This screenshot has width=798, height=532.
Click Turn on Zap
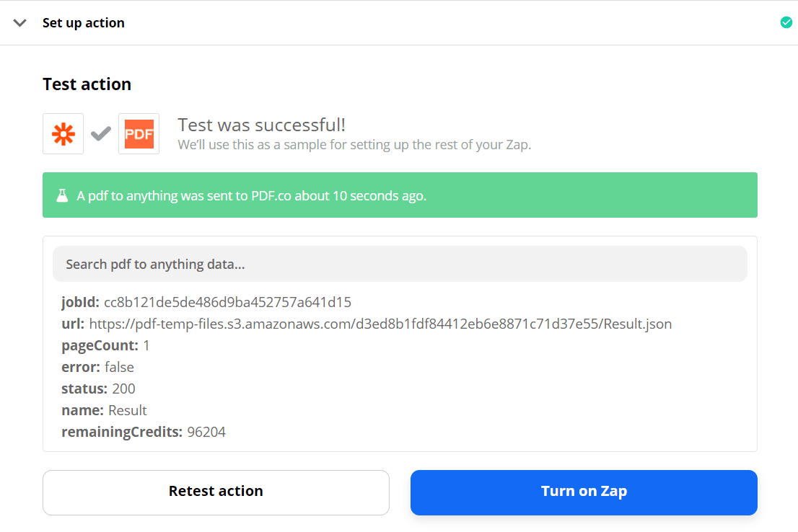pos(583,492)
